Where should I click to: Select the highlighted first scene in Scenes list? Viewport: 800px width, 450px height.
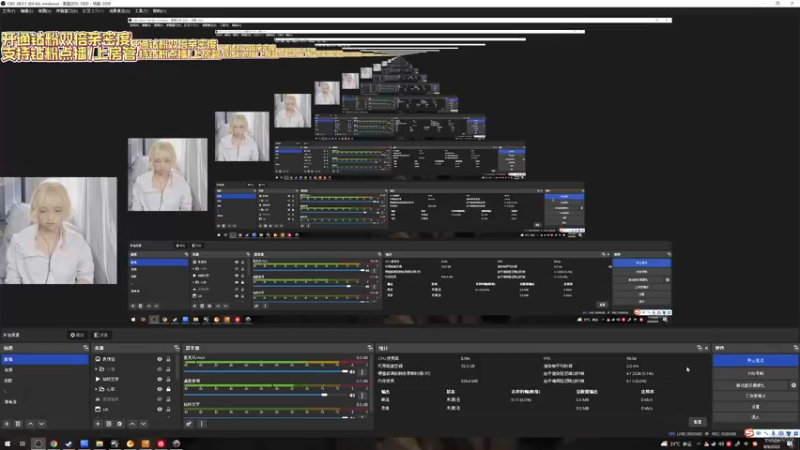pos(44,360)
